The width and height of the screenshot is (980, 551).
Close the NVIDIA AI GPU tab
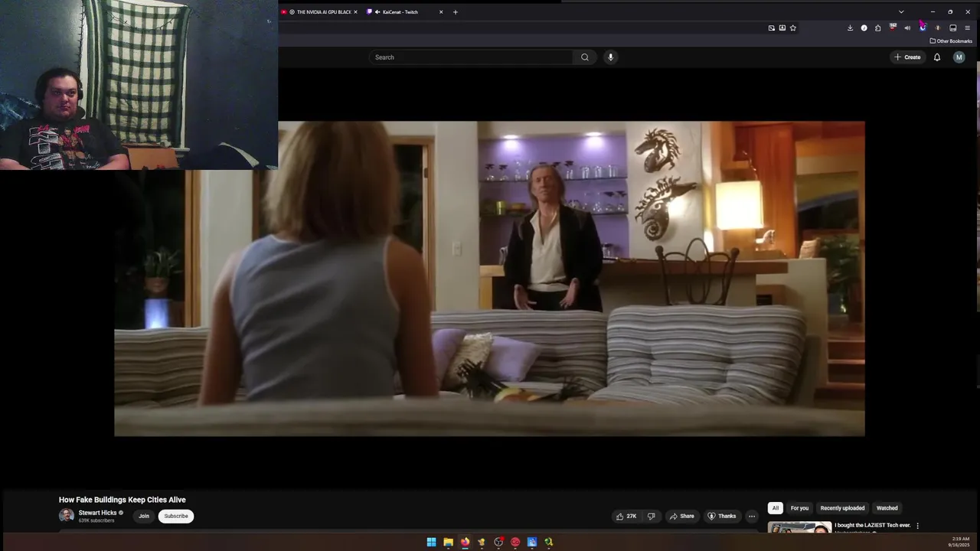[x=355, y=12]
